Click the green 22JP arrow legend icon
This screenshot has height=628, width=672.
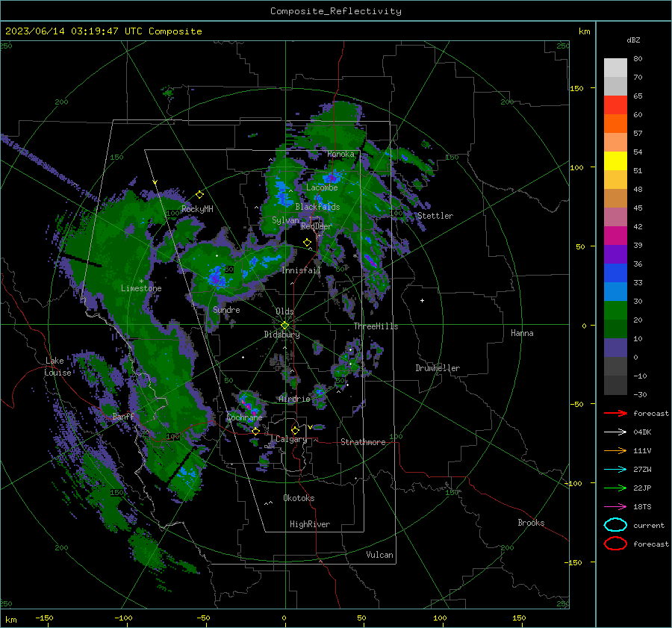(615, 488)
